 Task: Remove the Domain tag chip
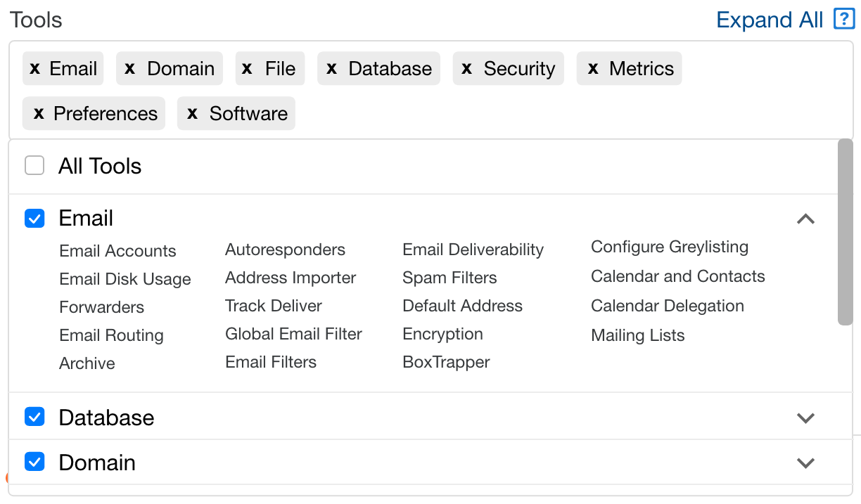129,69
